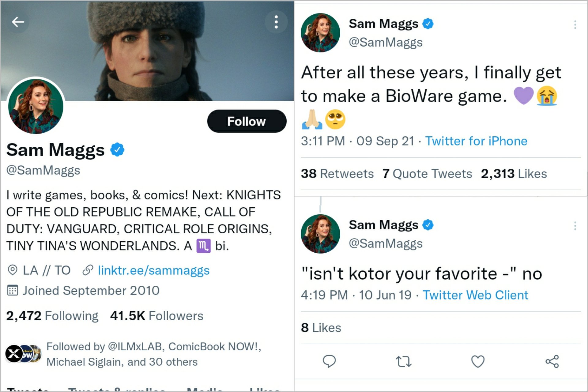Click the Twitter Web Client source link
This screenshot has height=392, width=588.
point(475,295)
